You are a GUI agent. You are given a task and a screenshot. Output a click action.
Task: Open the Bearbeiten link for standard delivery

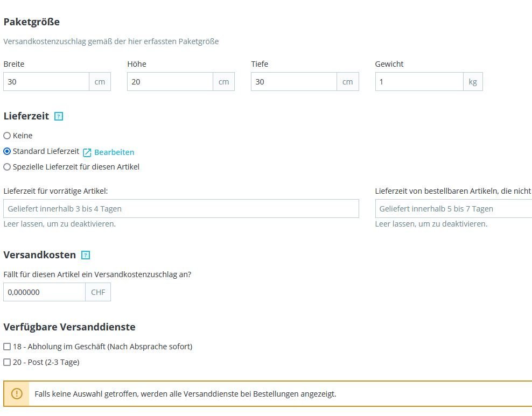point(114,152)
